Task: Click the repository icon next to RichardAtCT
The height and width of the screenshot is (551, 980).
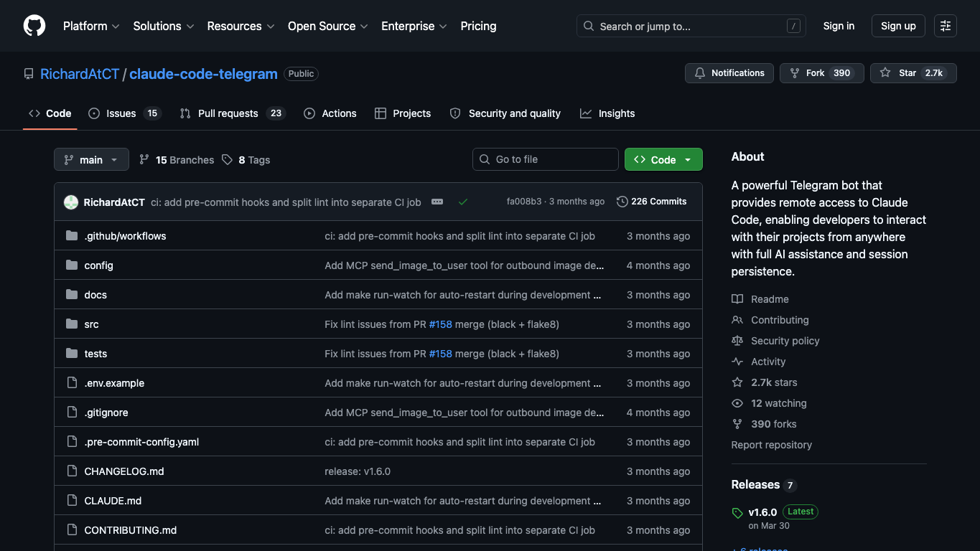Action: [29, 74]
